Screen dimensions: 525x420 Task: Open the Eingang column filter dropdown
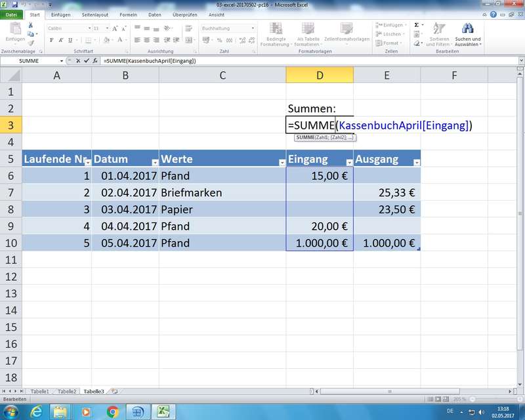(x=349, y=163)
